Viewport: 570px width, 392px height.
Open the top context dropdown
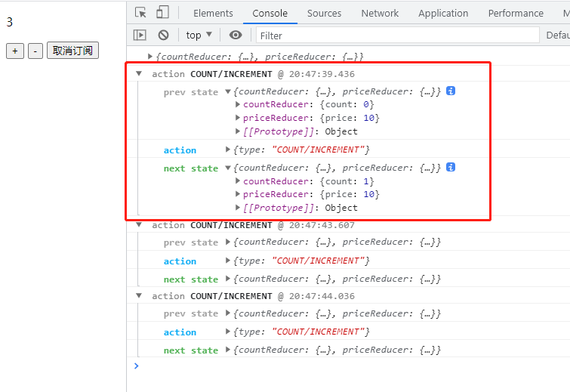[x=199, y=35]
